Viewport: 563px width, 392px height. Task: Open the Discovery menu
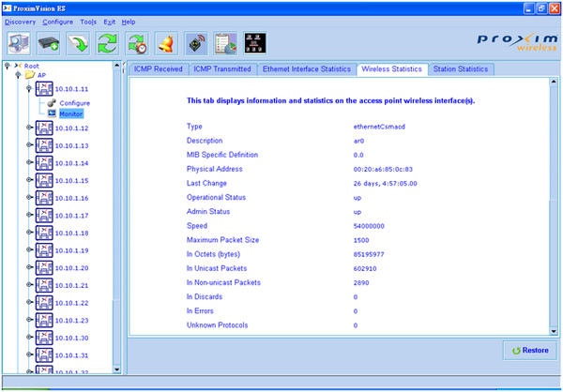coord(20,22)
